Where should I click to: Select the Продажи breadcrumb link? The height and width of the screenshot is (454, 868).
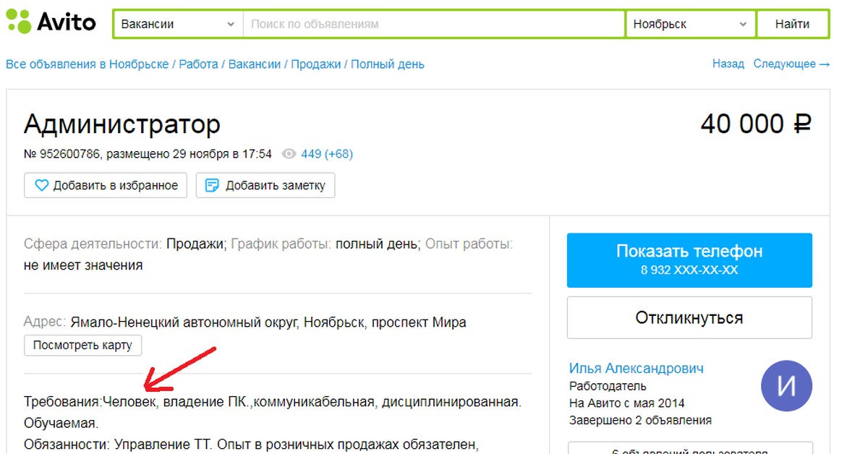(315, 64)
